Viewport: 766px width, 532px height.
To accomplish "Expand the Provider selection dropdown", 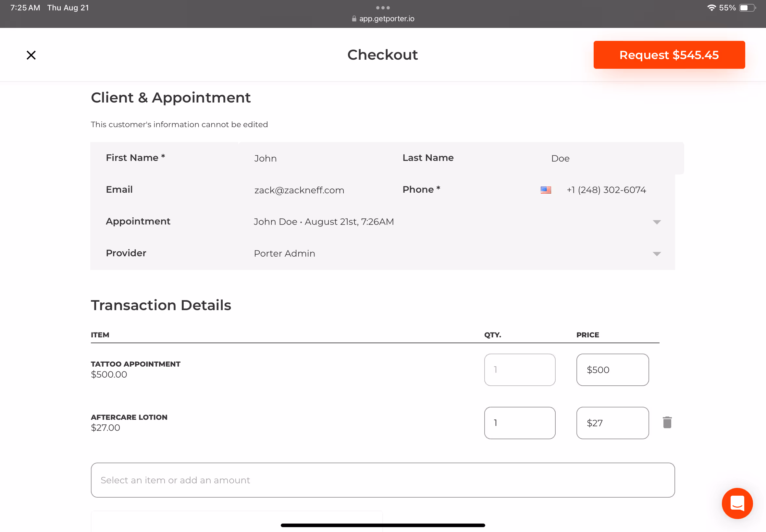I will (656, 253).
